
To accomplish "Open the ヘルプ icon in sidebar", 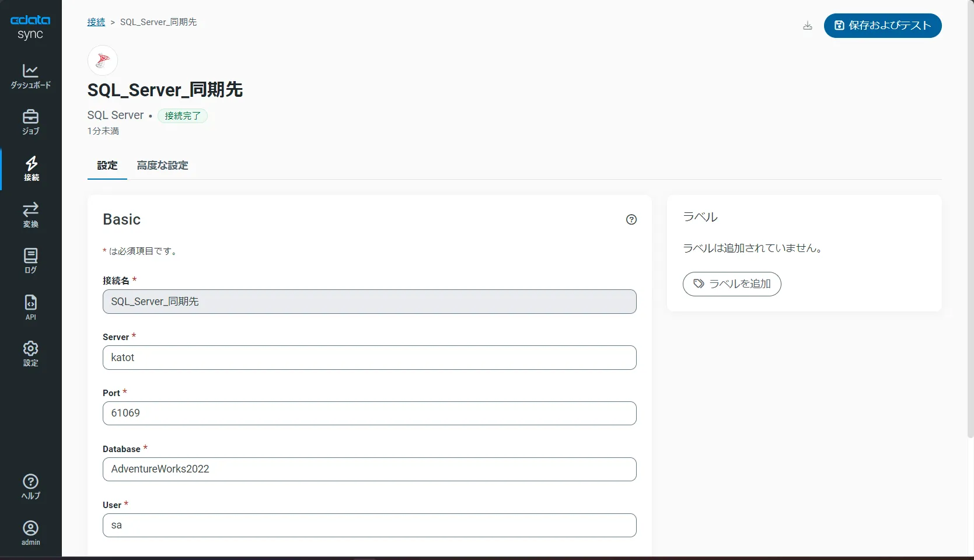I will tap(30, 486).
